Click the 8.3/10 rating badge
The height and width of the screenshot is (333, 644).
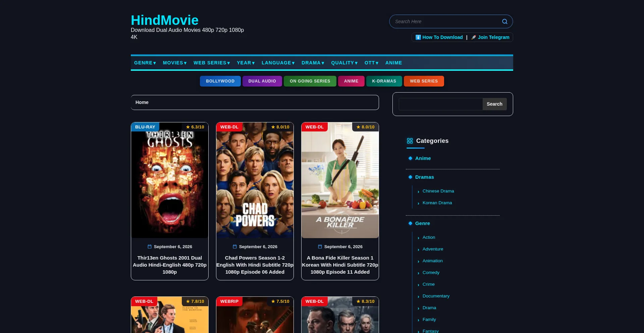point(366,301)
